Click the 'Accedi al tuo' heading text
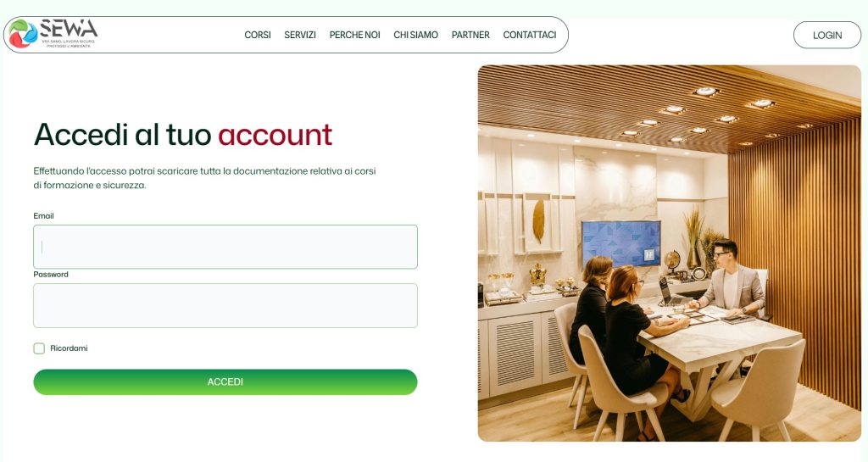 (x=122, y=135)
